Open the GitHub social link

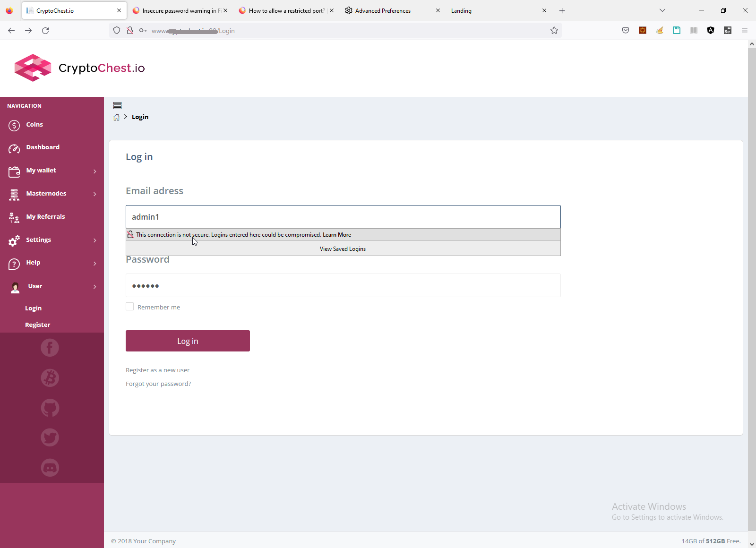pos(50,408)
